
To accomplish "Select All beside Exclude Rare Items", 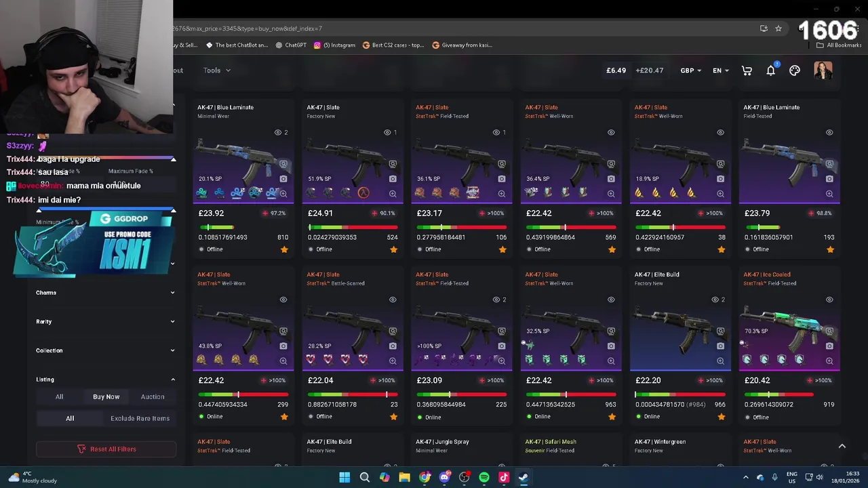I will [70, 418].
